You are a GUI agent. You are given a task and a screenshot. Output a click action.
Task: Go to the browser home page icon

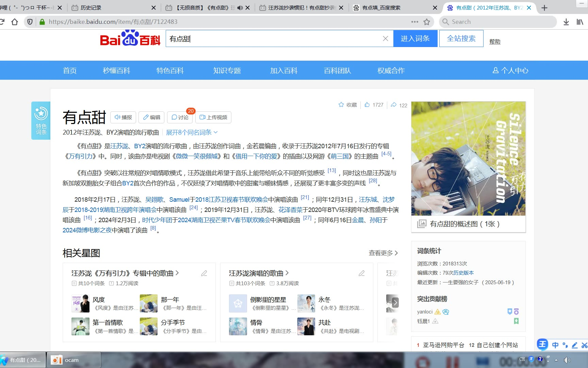click(x=15, y=22)
